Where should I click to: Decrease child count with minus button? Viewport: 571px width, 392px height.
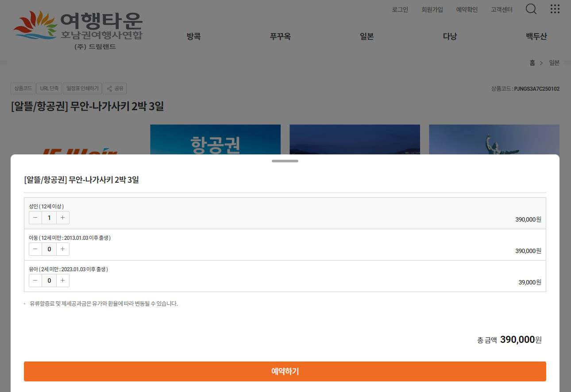coord(35,249)
